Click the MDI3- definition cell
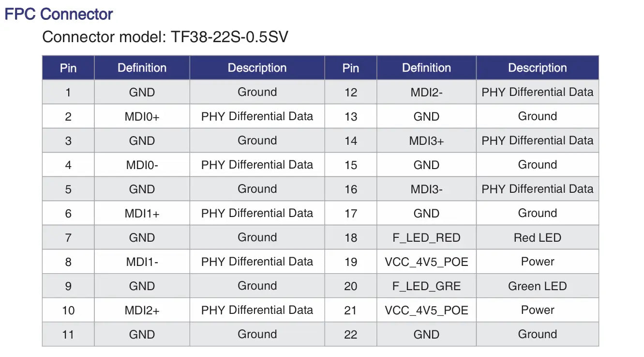The image size is (644, 357). click(x=426, y=189)
